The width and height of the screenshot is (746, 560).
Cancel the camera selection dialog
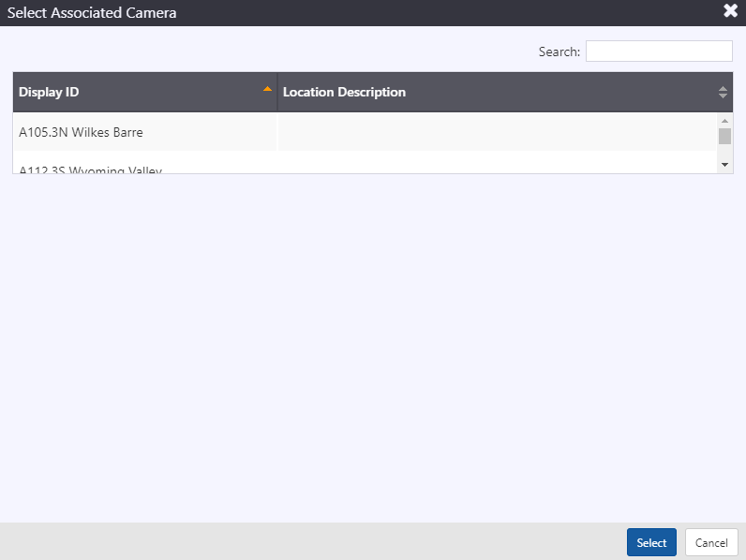click(711, 542)
